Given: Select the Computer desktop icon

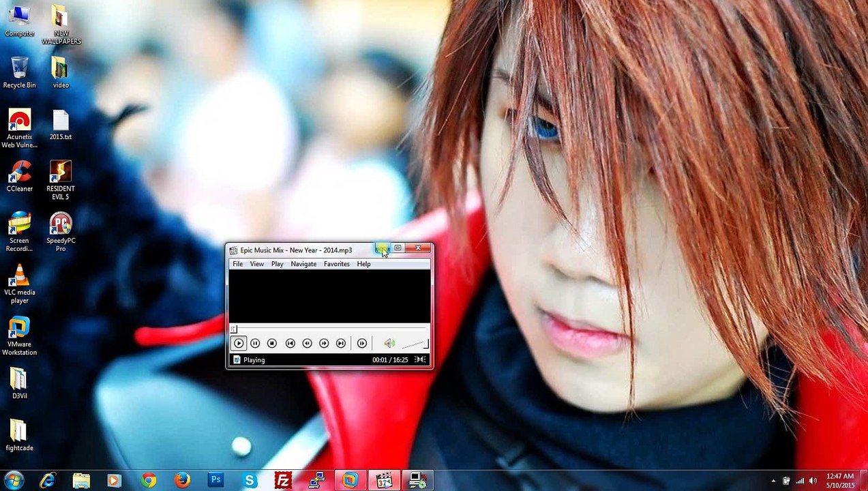Looking at the screenshot, I should pyautogui.click(x=19, y=21).
